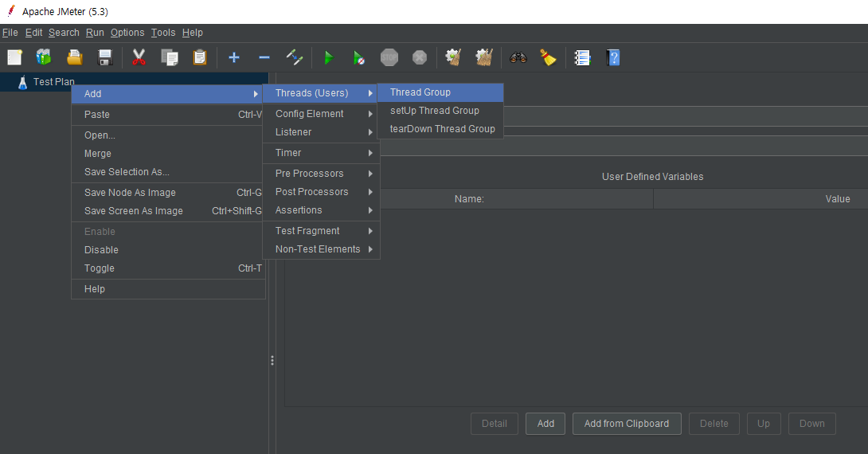Open the Help menu in menu bar
Viewport: 868px width, 454px height.
tap(193, 33)
